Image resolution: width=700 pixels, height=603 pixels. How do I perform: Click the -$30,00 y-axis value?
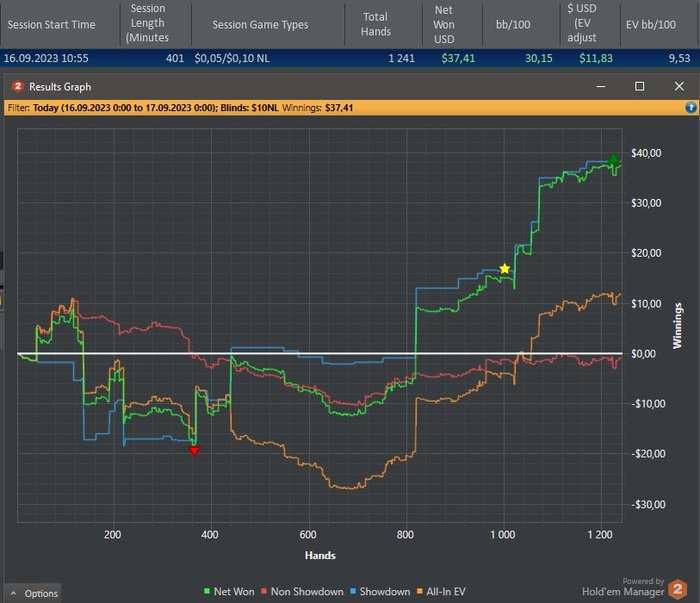[x=648, y=504]
